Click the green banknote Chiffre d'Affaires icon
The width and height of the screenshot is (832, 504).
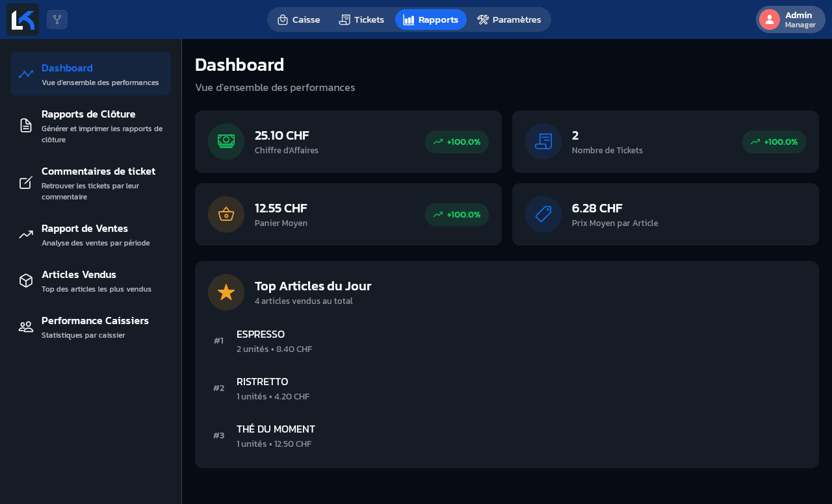pyautogui.click(x=226, y=142)
